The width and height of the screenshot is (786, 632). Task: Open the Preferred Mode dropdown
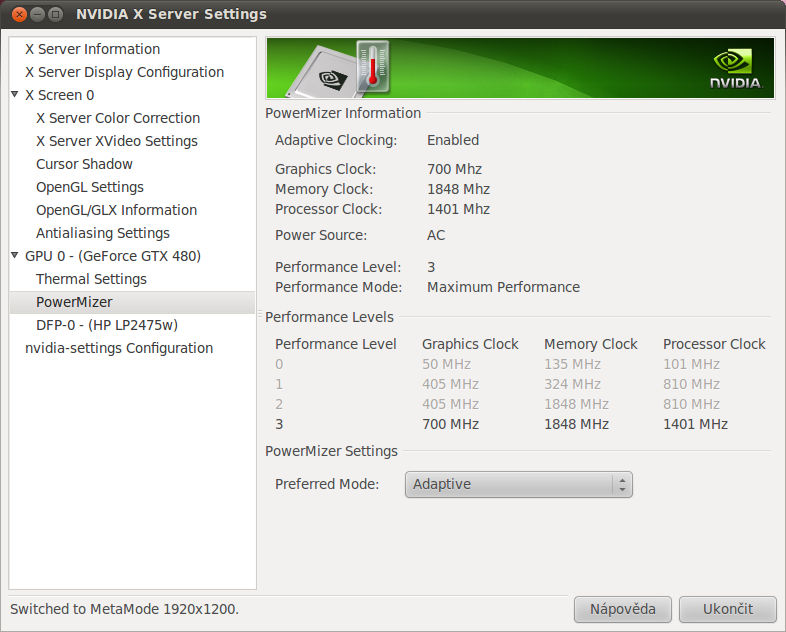pyautogui.click(x=518, y=485)
